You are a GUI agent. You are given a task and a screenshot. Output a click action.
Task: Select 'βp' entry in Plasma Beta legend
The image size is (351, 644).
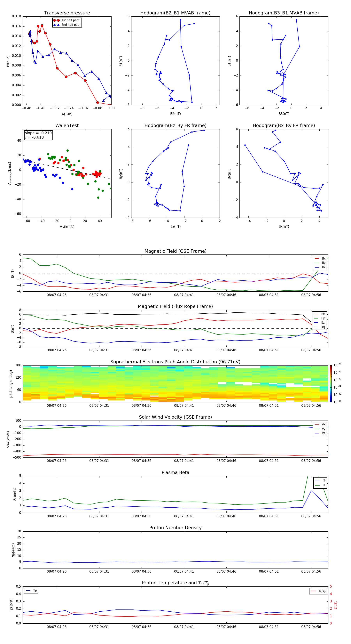321,480
